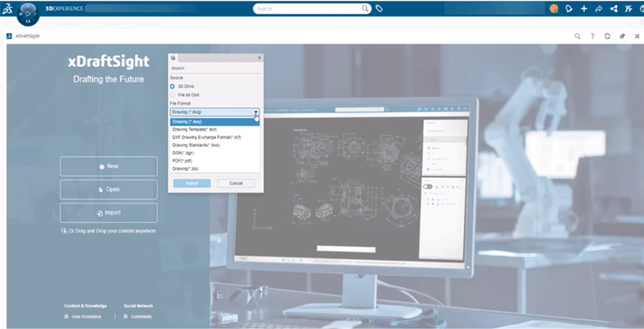Collapse the File Format dropdown
Viewport: 644px width, 329px height.
pyautogui.click(x=256, y=112)
